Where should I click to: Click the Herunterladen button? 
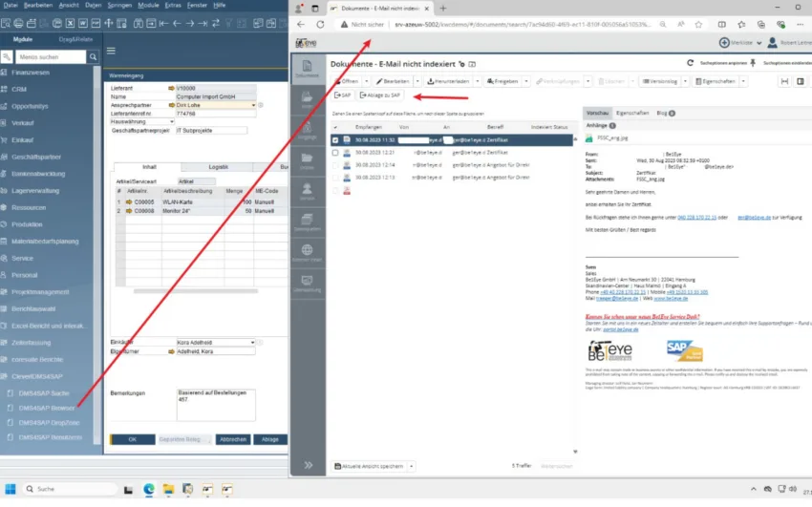[448, 81]
